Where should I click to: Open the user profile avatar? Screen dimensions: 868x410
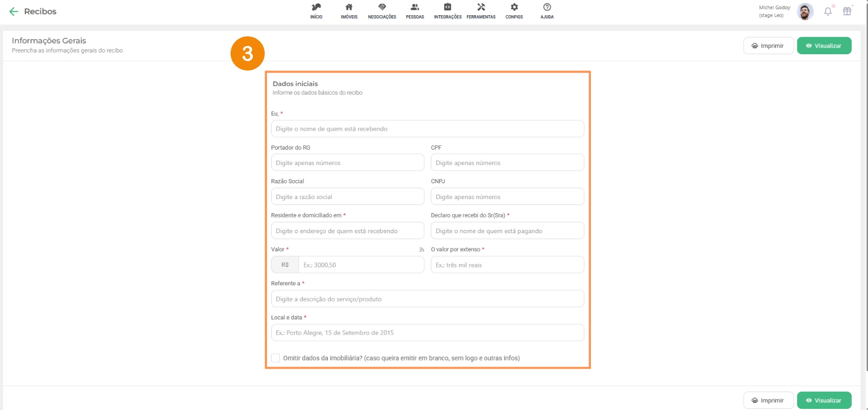pyautogui.click(x=805, y=11)
